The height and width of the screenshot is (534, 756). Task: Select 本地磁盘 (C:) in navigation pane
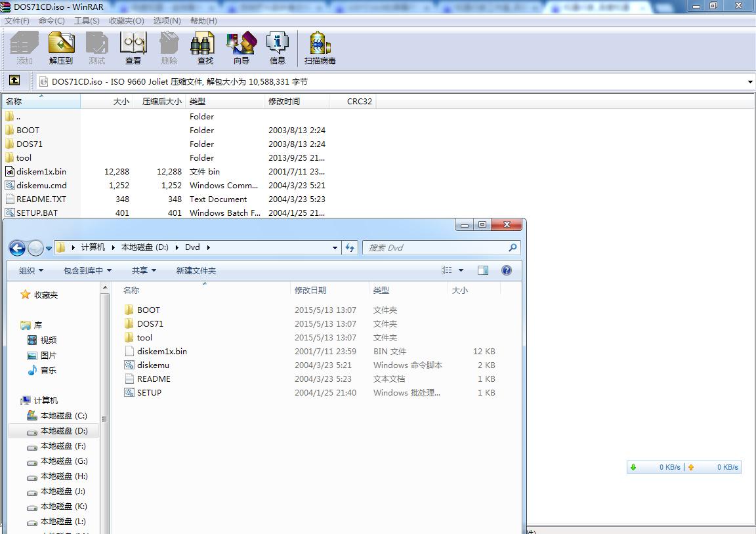[x=63, y=416]
